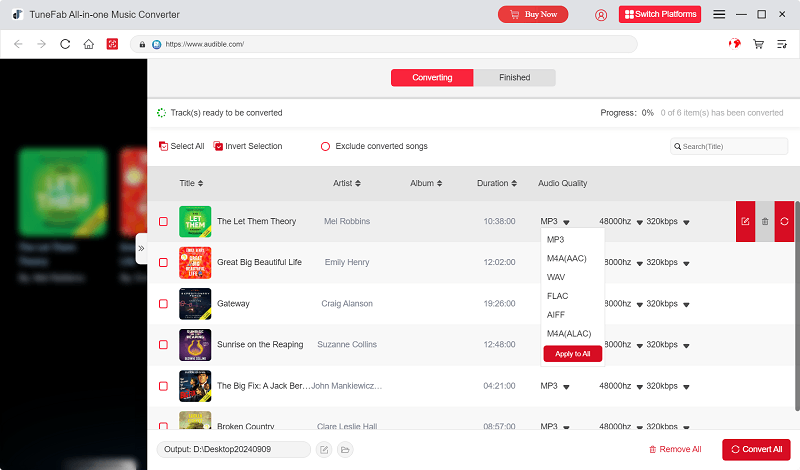The height and width of the screenshot is (470, 800).
Task: Check Great Big Beautiful Life checkbox
Action: [x=163, y=262]
